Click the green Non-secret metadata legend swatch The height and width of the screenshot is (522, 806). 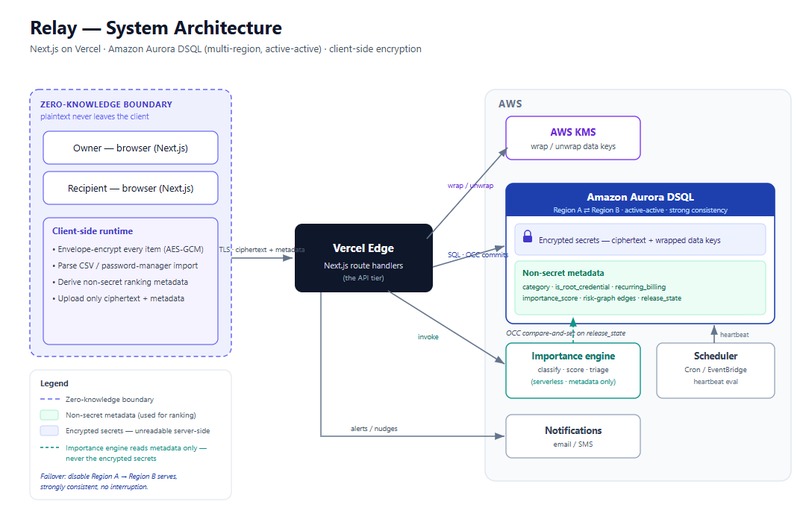(x=49, y=415)
